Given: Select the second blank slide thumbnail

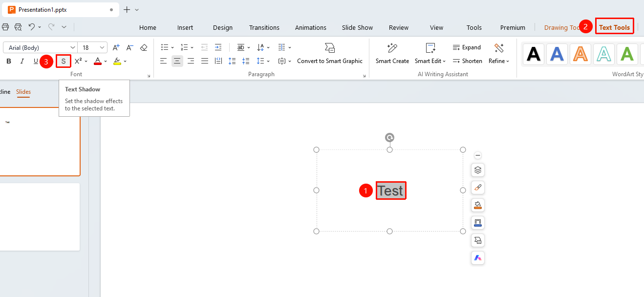Looking at the screenshot, I should [x=40, y=217].
